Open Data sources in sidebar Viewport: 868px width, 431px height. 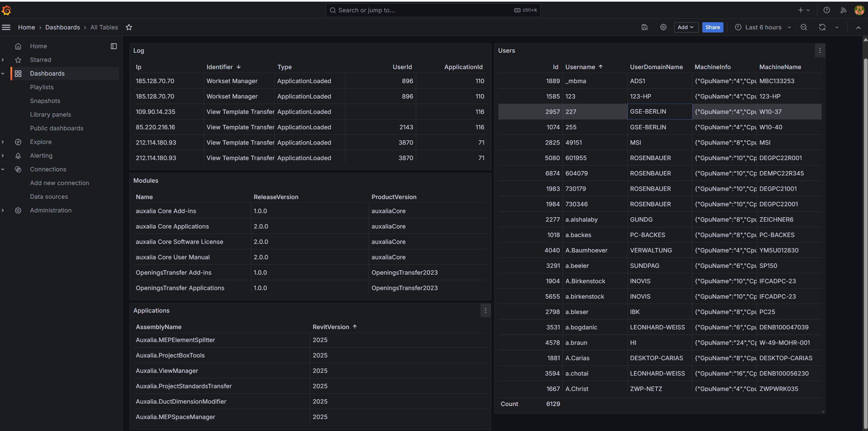click(49, 197)
